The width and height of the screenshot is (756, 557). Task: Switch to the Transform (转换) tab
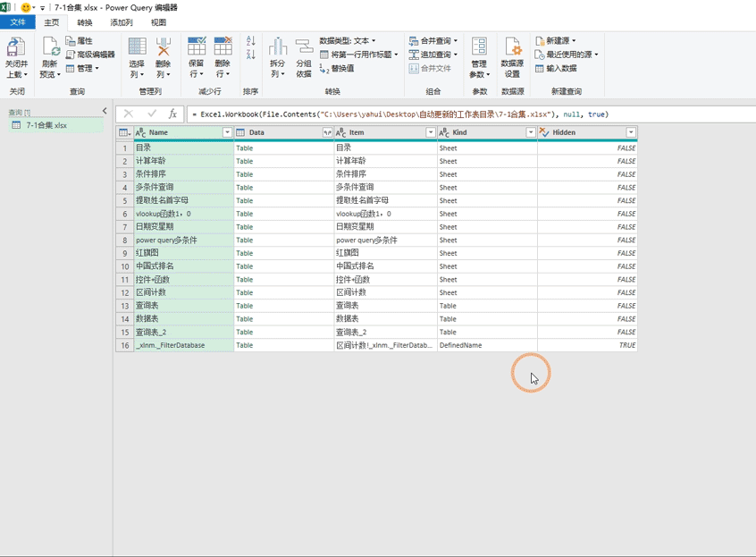85,22
